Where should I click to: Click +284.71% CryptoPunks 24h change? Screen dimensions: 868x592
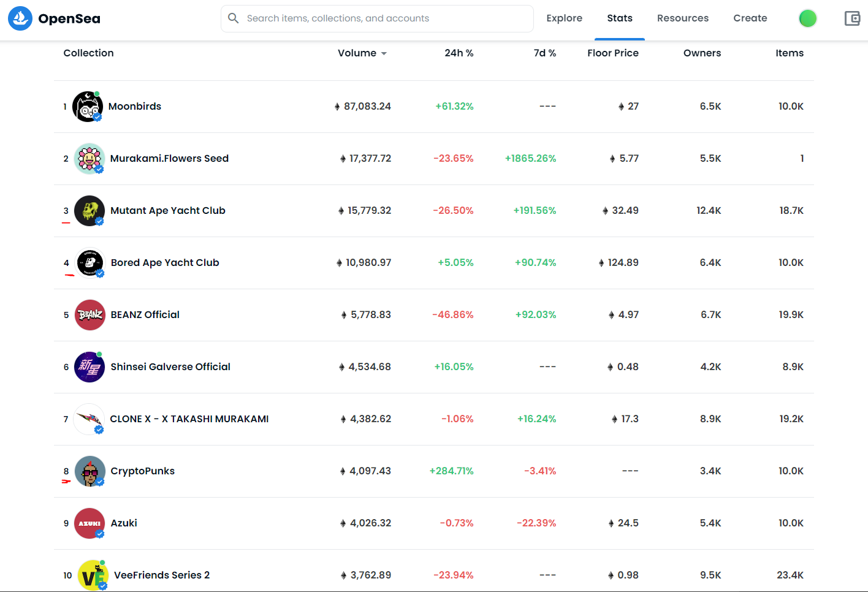[452, 471]
